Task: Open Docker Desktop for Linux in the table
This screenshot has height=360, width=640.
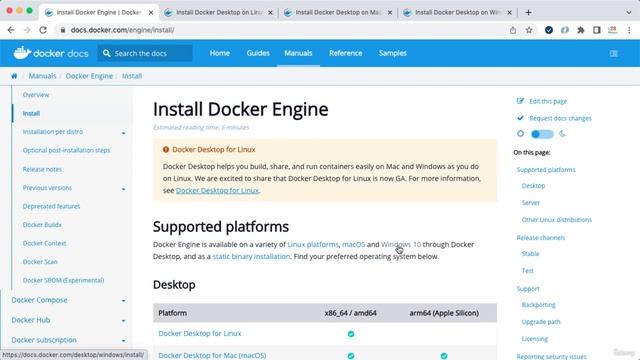Action: 200,333
